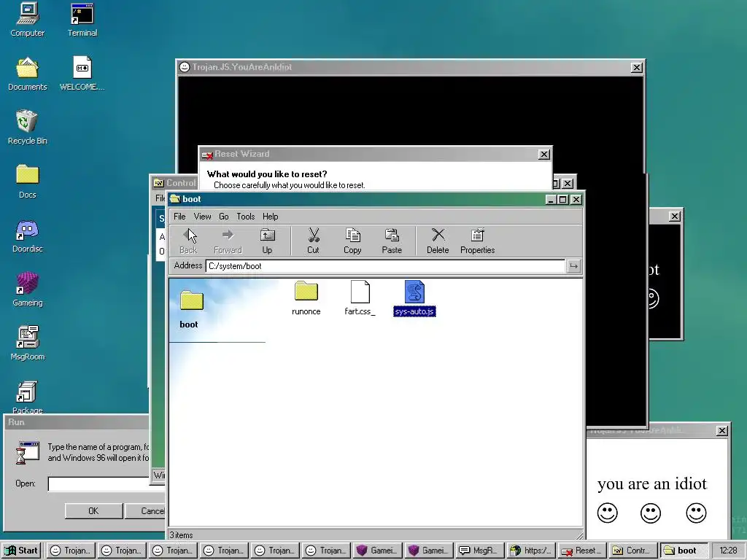
Task: Launch the Gameing shortcut
Action: [27, 289]
